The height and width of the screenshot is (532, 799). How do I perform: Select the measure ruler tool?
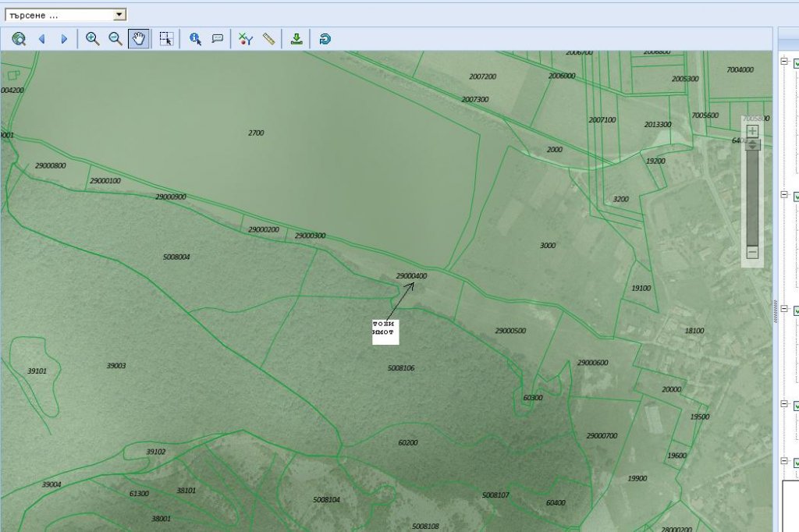click(x=269, y=39)
